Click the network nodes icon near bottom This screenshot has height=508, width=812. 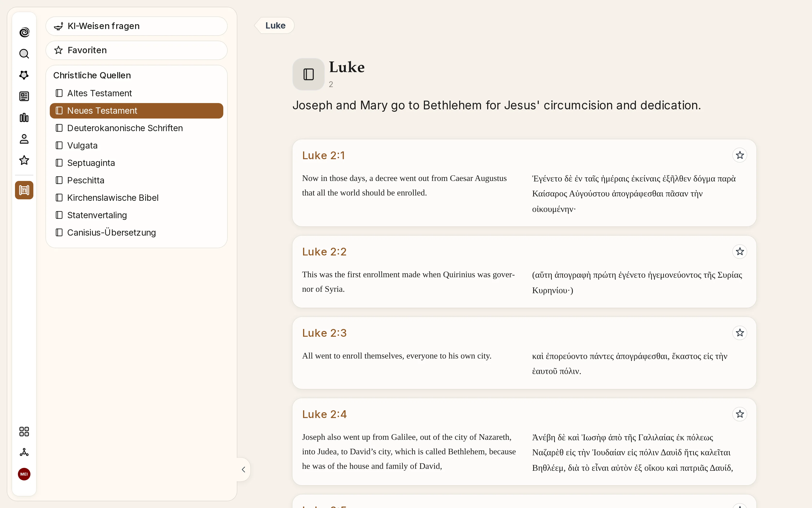pos(24,453)
